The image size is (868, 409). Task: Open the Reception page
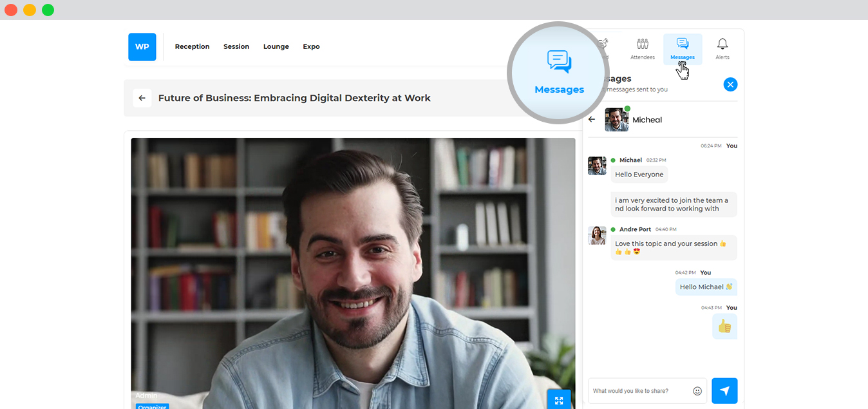pyautogui.click(x=192, y=46)
